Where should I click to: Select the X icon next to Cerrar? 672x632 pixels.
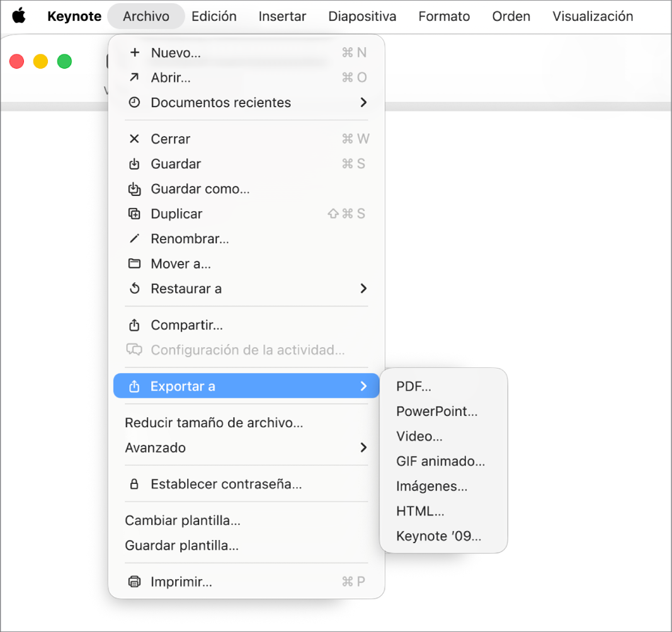click(x=135, y=139)
